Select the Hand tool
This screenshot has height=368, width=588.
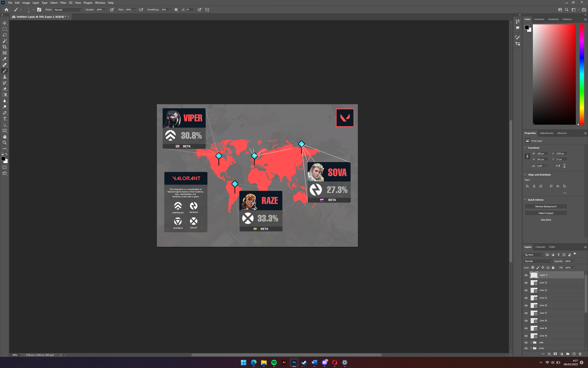pos(5,137)
